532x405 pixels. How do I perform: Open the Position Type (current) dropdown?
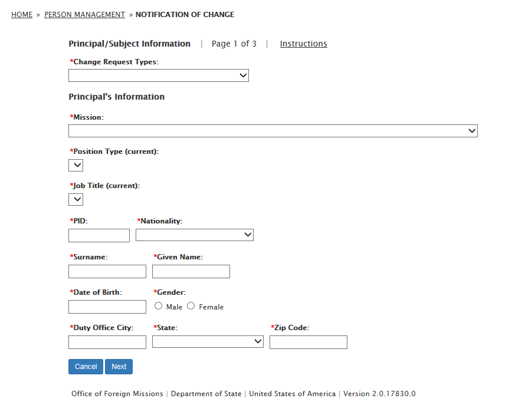[x=76, y=165]
